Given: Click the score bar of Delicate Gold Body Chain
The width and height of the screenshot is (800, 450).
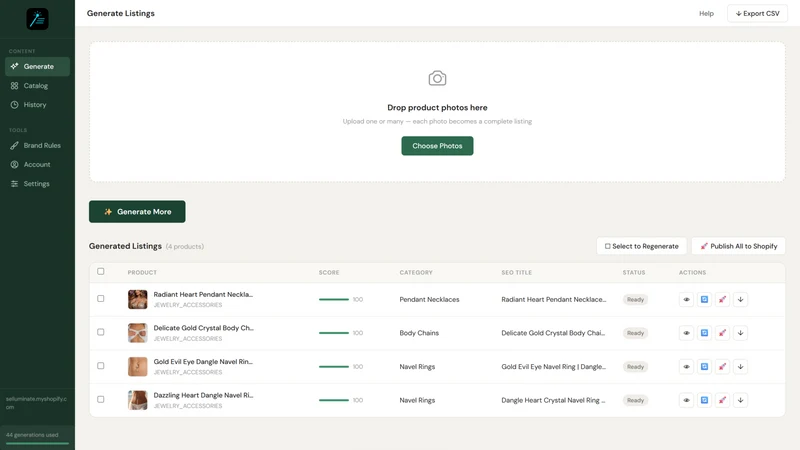Looking at the screenshot, I should 334,333.
